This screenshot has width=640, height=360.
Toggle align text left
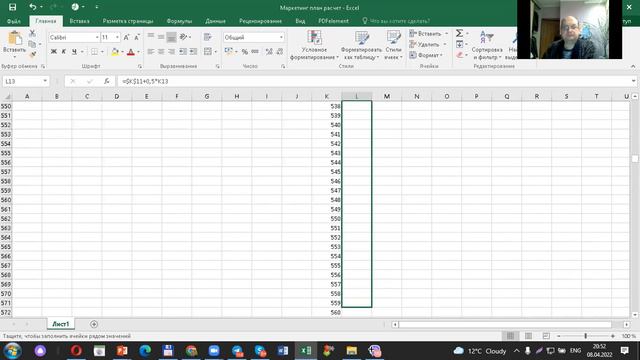click(151, 51)
